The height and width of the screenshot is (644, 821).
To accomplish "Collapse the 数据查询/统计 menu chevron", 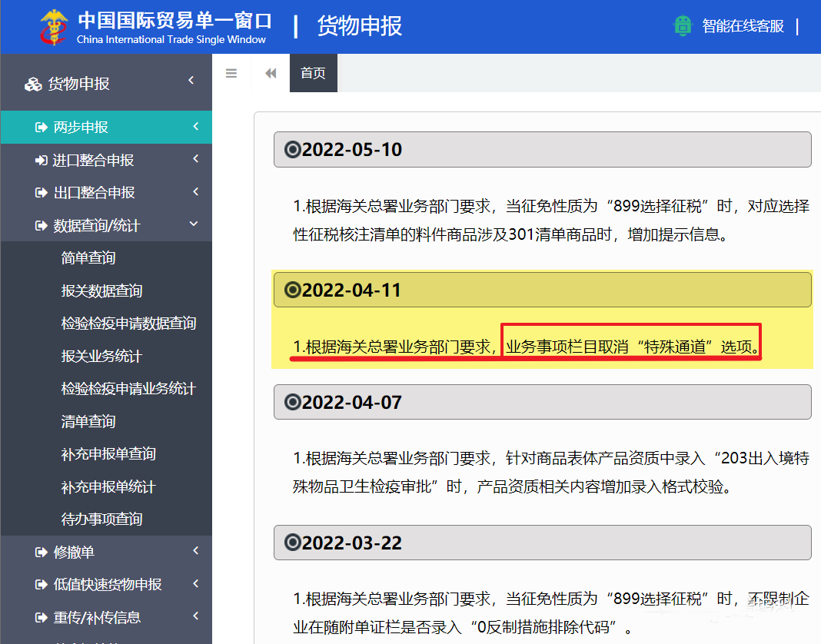I will click(194, 224).
